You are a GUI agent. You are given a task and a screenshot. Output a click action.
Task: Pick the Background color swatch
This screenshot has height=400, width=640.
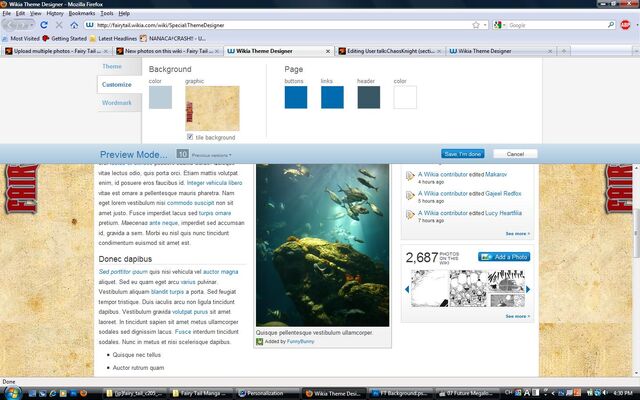tap(160, 97)
